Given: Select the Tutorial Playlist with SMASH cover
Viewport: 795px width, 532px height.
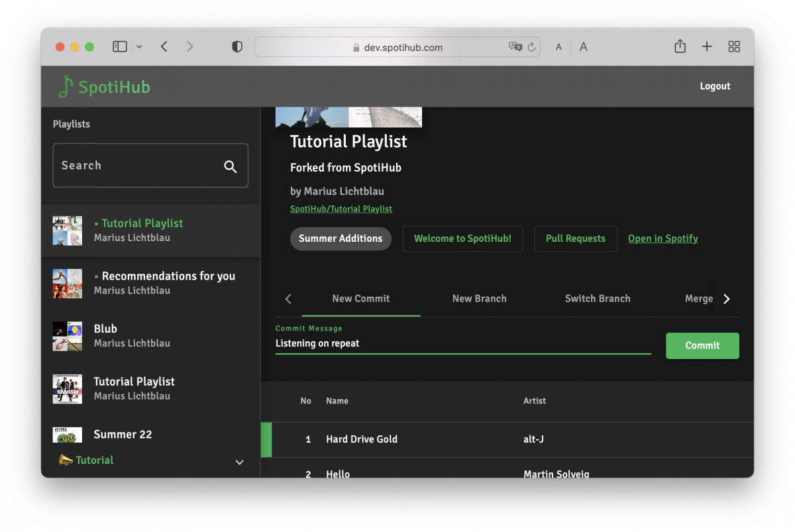Looking at the screenshot, I should 150,389.
